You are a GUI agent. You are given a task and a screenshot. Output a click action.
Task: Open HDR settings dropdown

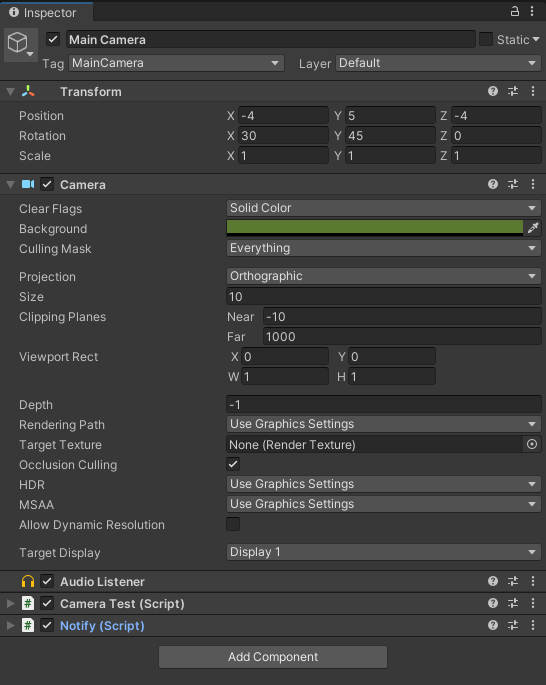point(384,484)
